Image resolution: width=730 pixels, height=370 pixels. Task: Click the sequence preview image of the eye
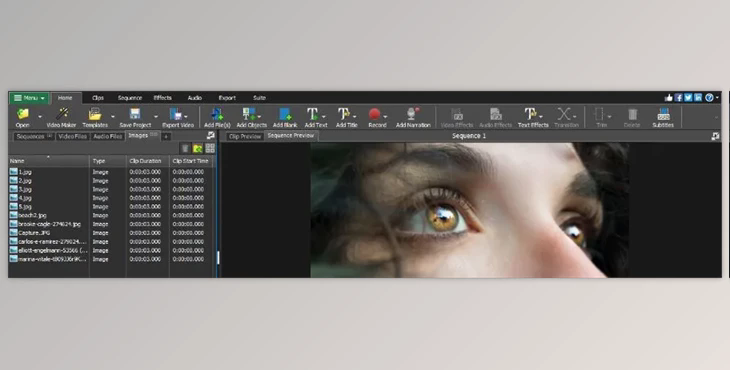point(470,210)
